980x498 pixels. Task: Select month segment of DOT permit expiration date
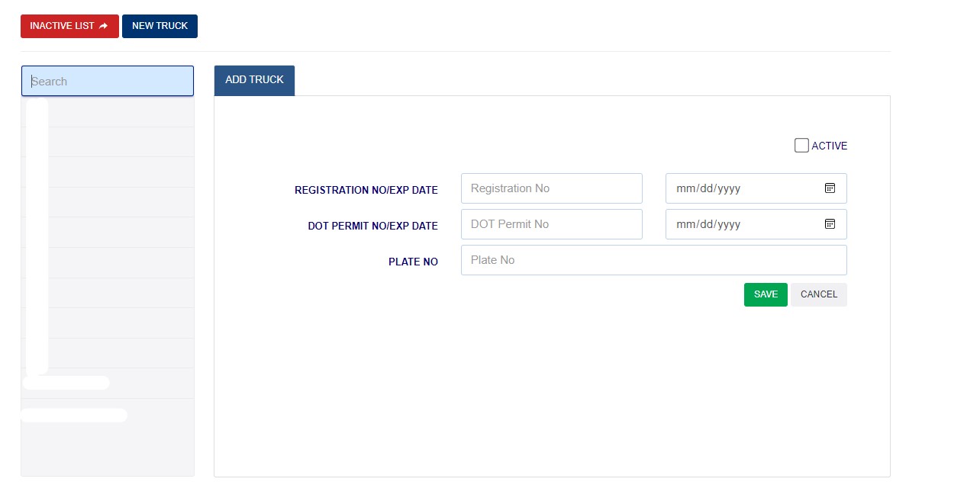coord(685,224)
